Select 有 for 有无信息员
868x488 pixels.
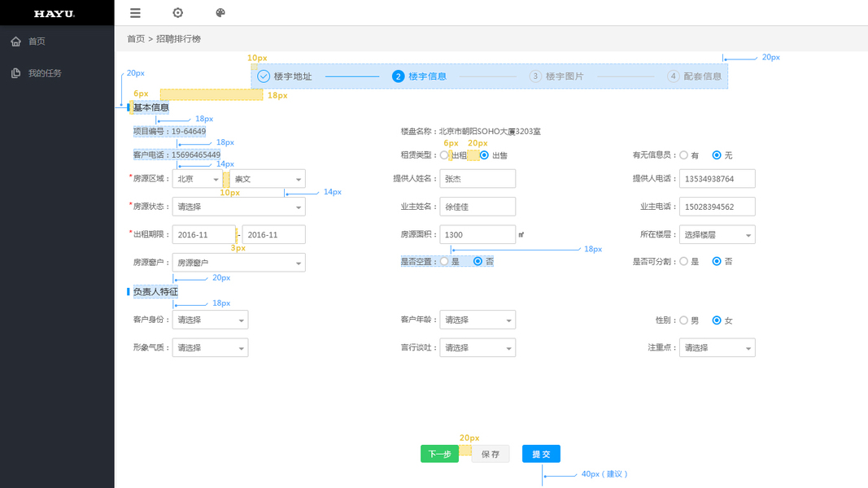click(683, 155)
